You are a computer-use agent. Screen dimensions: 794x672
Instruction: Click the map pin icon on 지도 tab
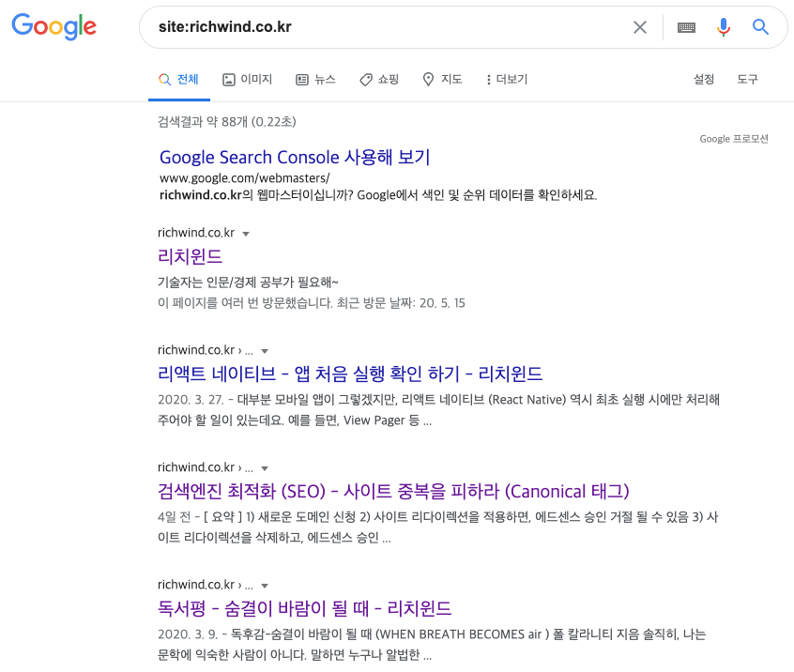(428, 80)
